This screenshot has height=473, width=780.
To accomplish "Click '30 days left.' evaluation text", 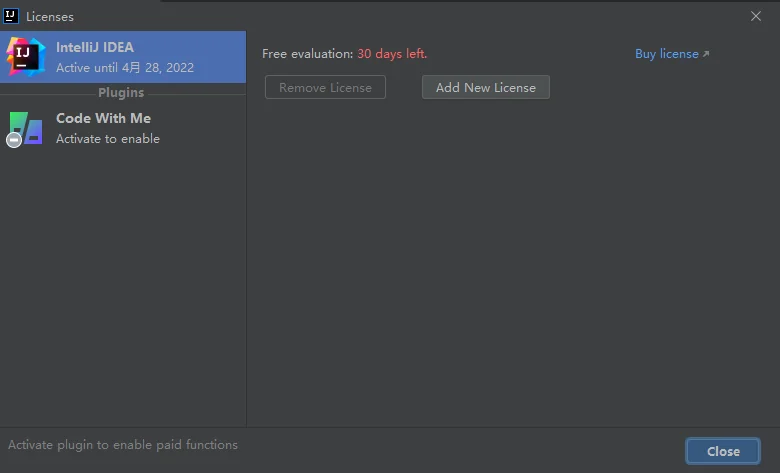I will (392, 54).
